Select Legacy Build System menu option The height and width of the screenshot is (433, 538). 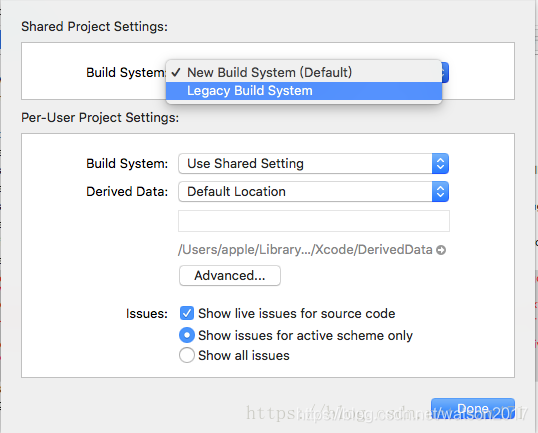304,91
